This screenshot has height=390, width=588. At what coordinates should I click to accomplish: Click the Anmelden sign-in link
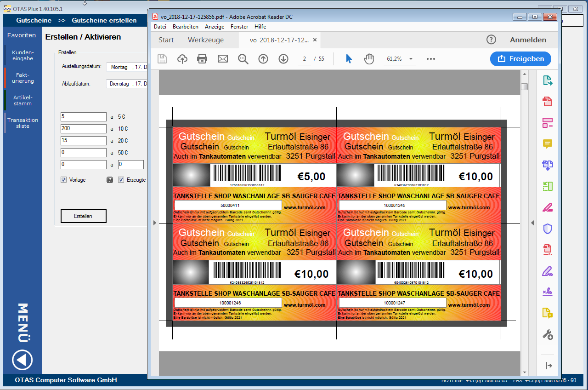coord(528,40)
